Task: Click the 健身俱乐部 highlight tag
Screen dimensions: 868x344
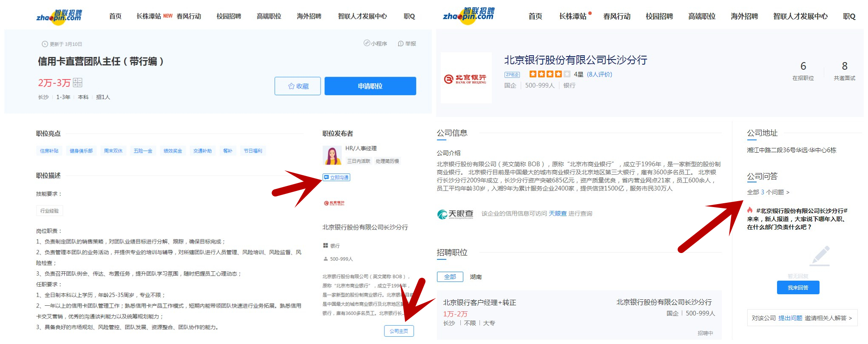Action: point(81,151)
